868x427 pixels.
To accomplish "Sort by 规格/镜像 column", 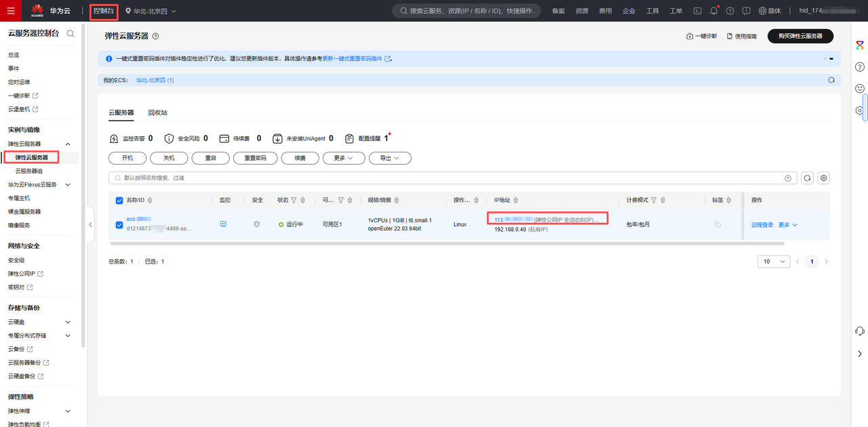I will (396, 201).
